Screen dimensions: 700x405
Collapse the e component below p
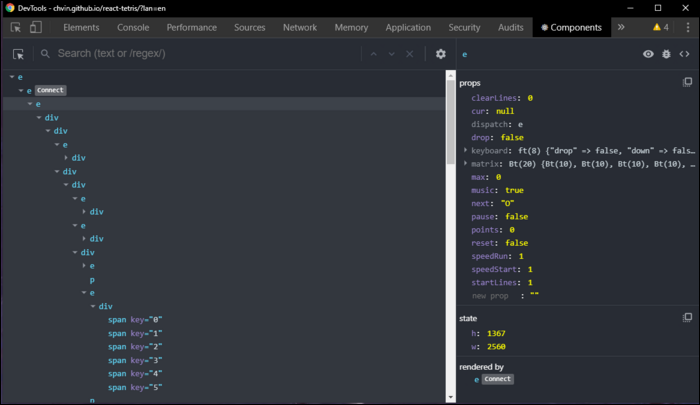84,292
